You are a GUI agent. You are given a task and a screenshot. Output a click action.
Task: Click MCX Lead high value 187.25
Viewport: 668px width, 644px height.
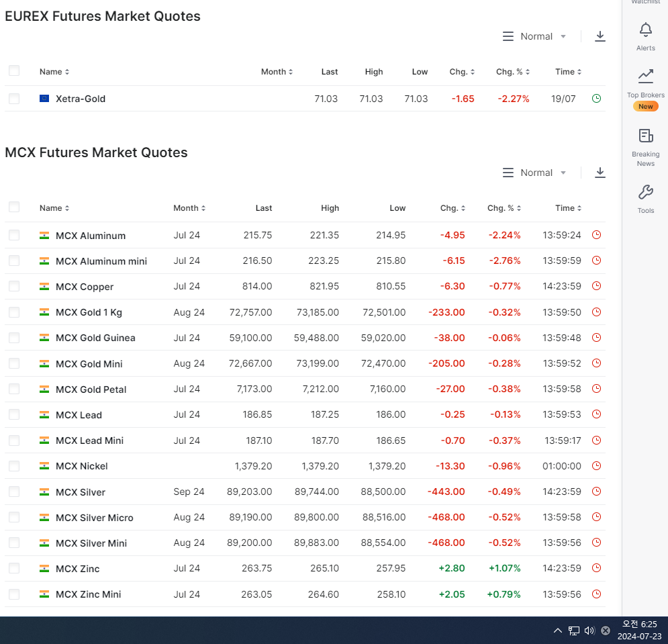325,414
